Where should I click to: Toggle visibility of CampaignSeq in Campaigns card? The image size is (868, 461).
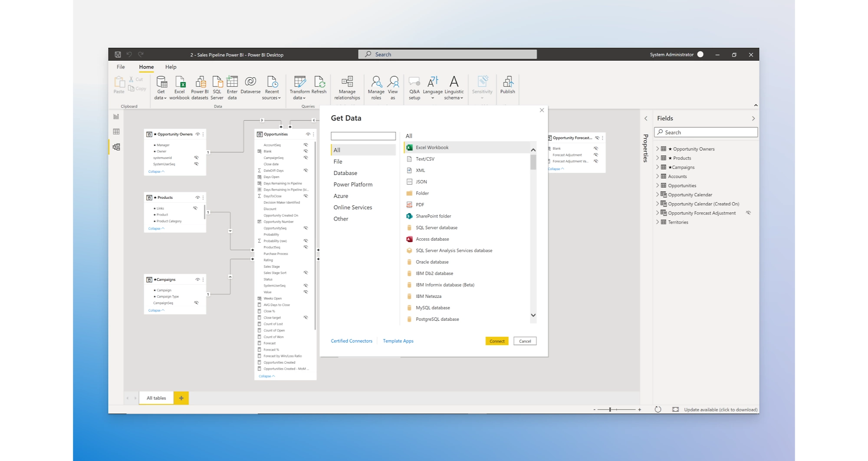196,303
